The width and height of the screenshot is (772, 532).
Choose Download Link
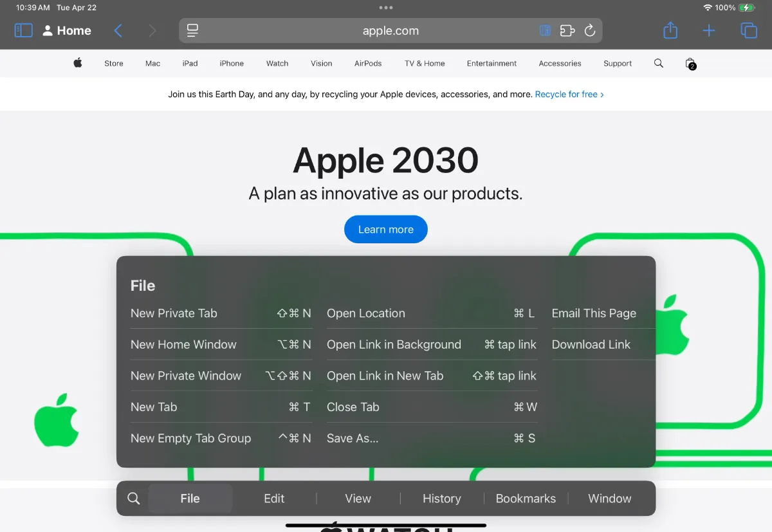tap(603, 344)
